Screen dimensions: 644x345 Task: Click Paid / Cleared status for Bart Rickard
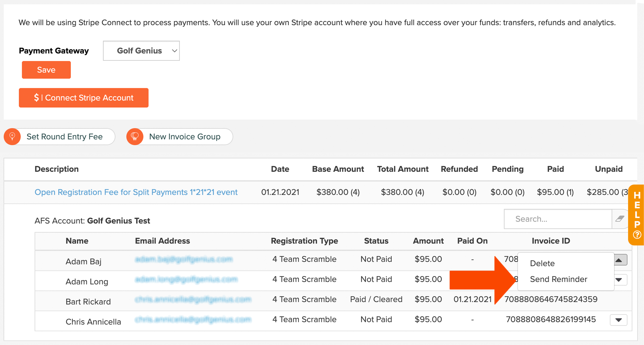(376, 299)
